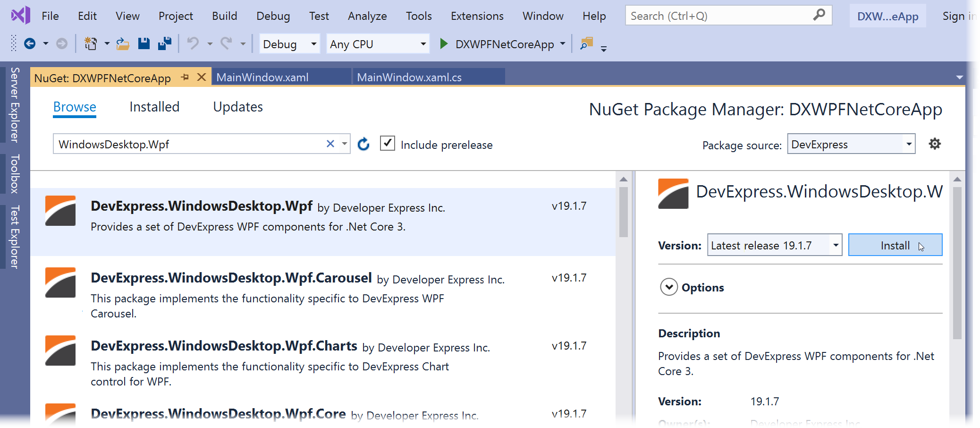980x428 pixels.
Task: Open the Server Explorer side panel
Action: point(15,105)
